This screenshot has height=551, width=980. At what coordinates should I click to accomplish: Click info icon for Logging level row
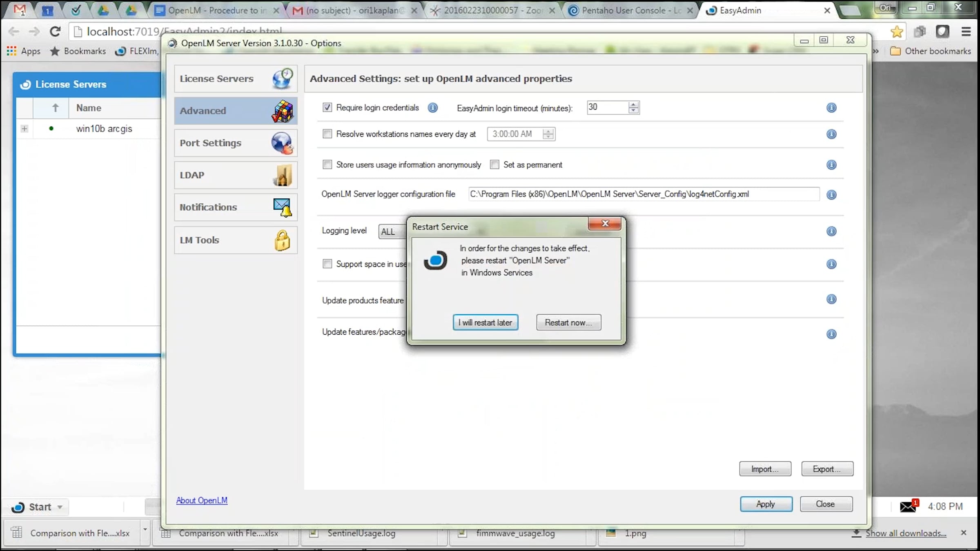(x=831, y=231)
